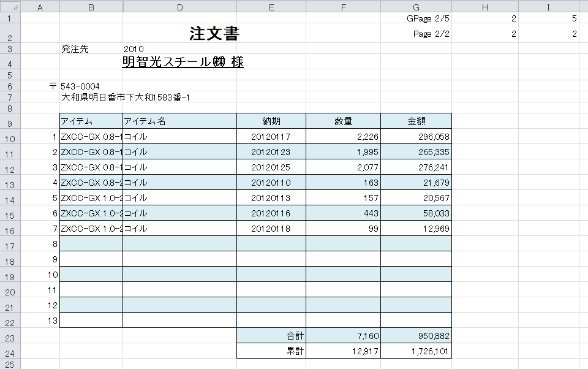
Task: Select the cumulative amount cell 1,726,101
Action: click(416, 351)
